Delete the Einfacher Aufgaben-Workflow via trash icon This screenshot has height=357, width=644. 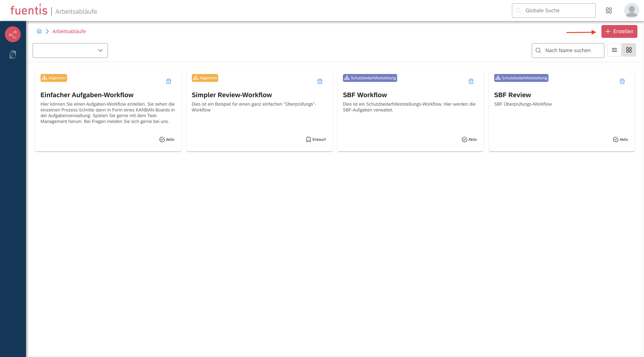[x=168, y=82]
